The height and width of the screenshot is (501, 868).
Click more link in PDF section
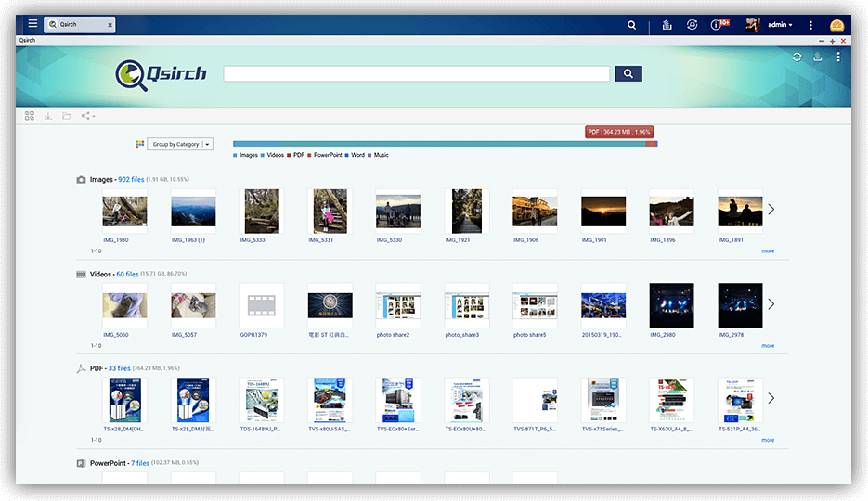click(x=768, y=440)
